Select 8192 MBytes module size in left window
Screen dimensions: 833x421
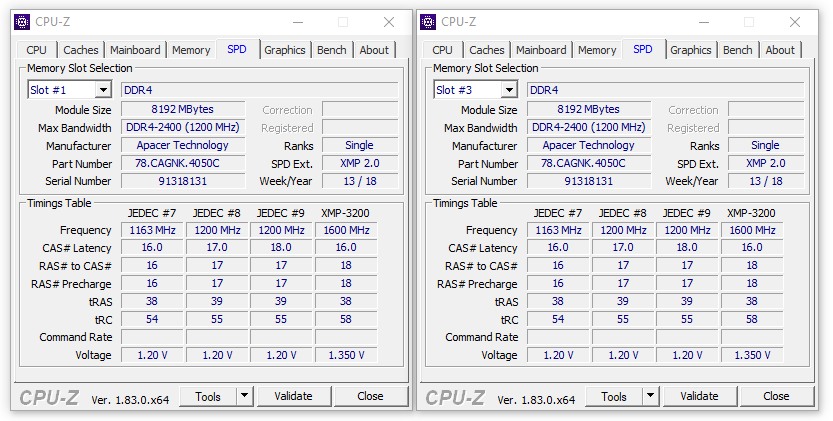coord(183,110)
